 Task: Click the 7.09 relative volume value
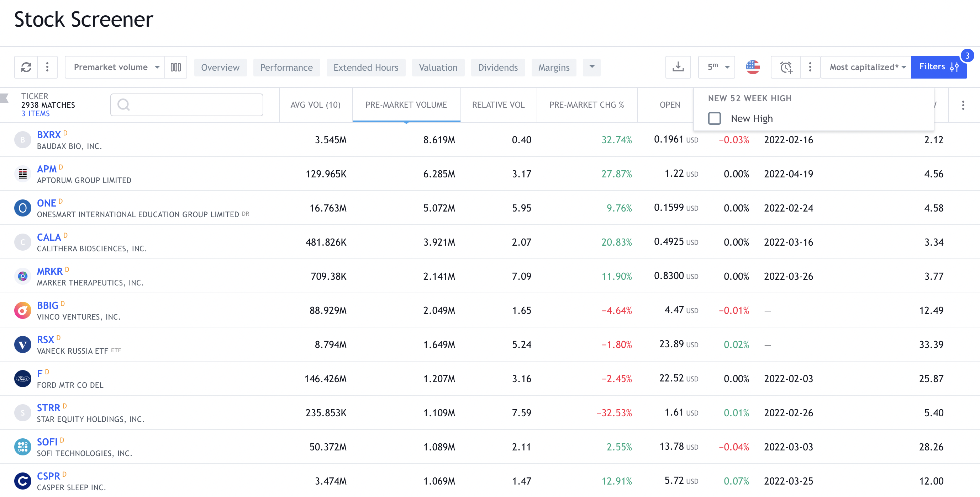521,277
